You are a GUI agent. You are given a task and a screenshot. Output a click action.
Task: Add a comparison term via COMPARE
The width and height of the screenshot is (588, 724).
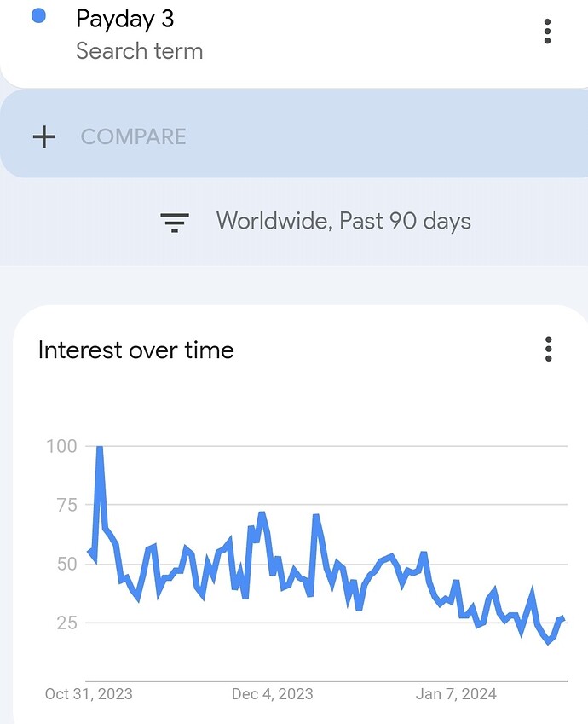tap(134, 137)
